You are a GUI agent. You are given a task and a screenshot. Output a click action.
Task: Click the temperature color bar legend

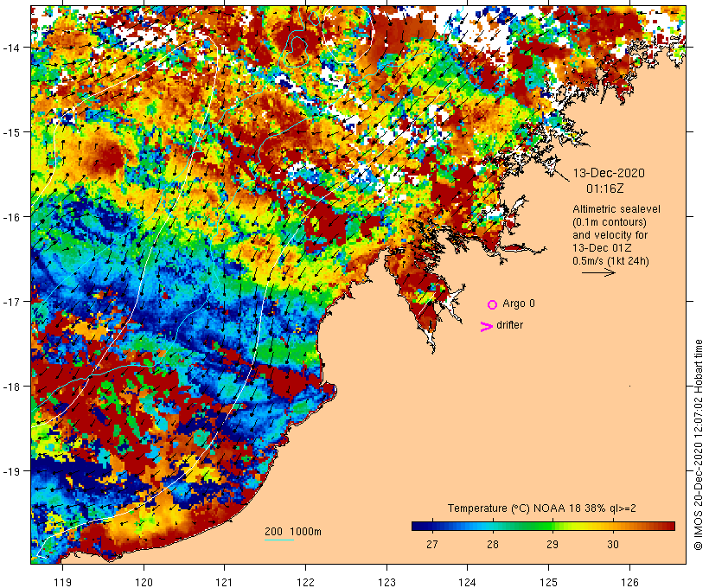coord(543,526)
